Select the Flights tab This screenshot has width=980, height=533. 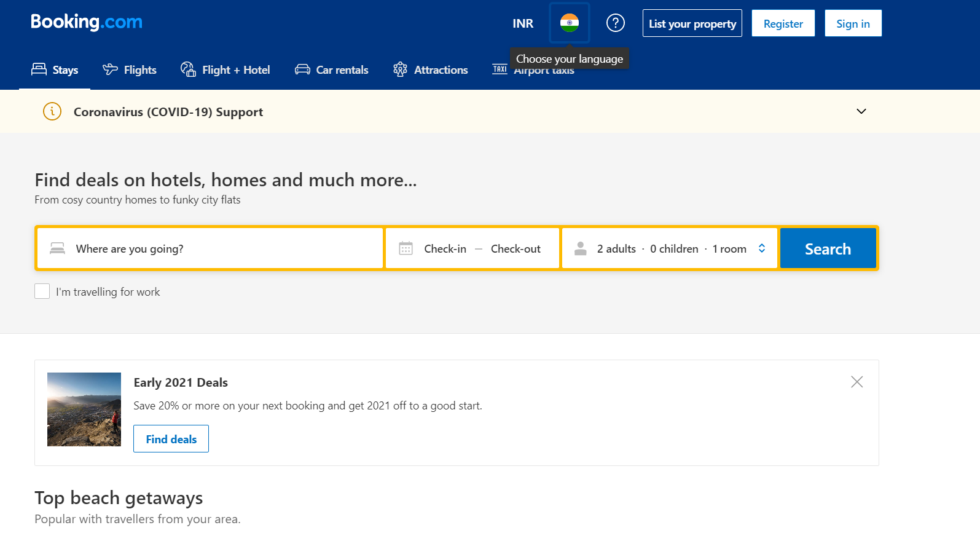130,69
